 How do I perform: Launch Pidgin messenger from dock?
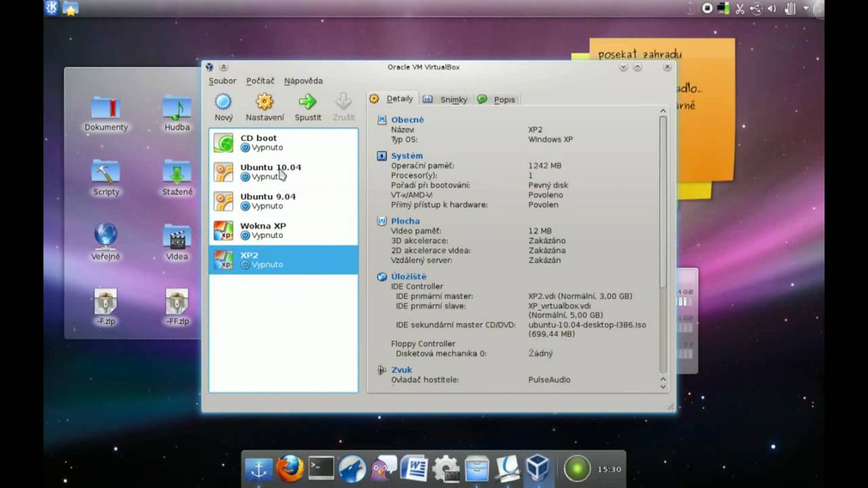(x=384, y=468)
